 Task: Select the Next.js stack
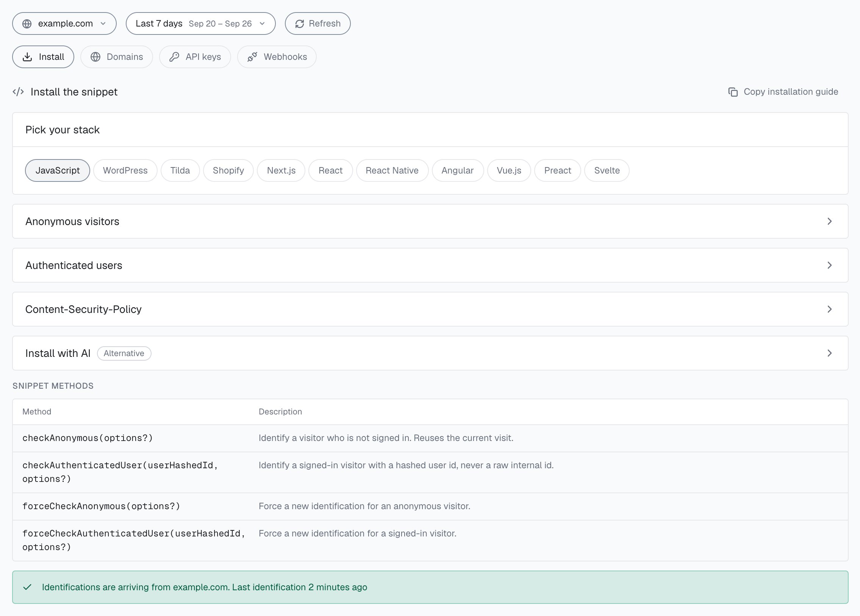281,170
